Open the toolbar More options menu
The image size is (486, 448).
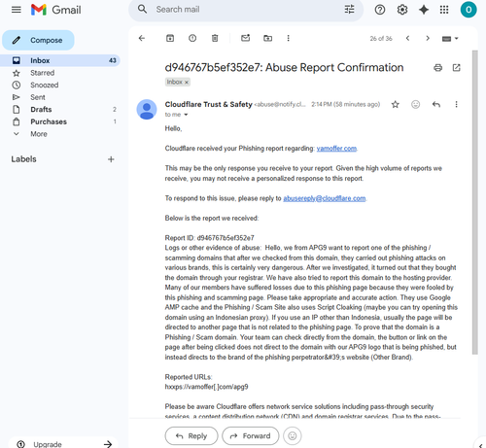[288, 38]
